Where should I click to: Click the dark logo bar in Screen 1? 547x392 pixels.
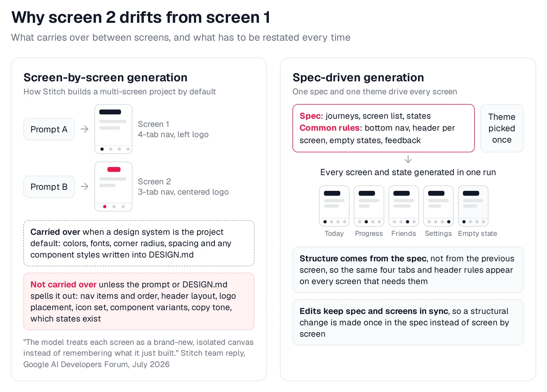pos(110,112)
